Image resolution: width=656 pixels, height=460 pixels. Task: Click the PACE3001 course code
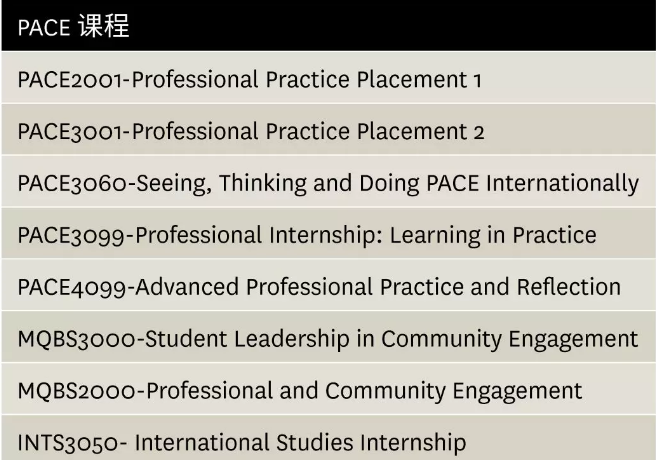click(x=64, y=132)
